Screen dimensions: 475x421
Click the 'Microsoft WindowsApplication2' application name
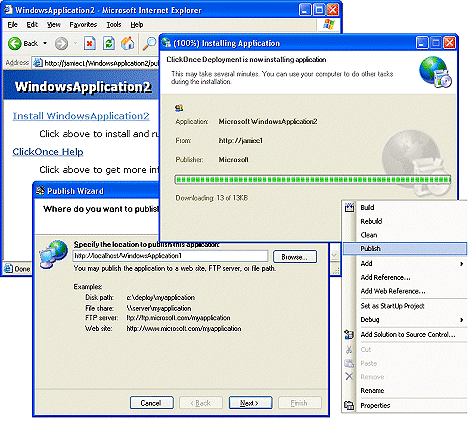pyautogui.click(x=268, y=122)
